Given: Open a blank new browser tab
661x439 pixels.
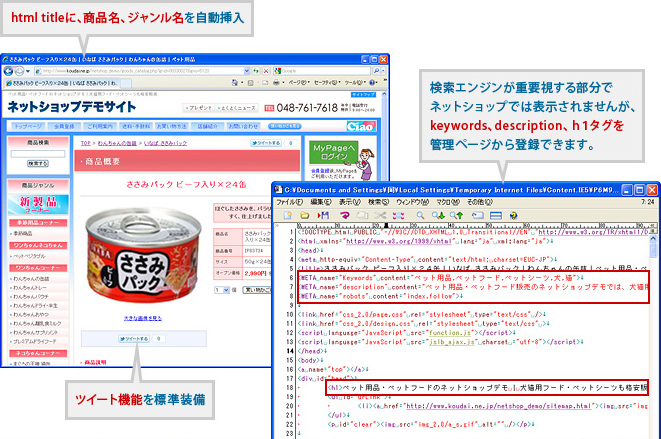Looking at the screenshot, I should pyautogui.click(x=126, y=83).
